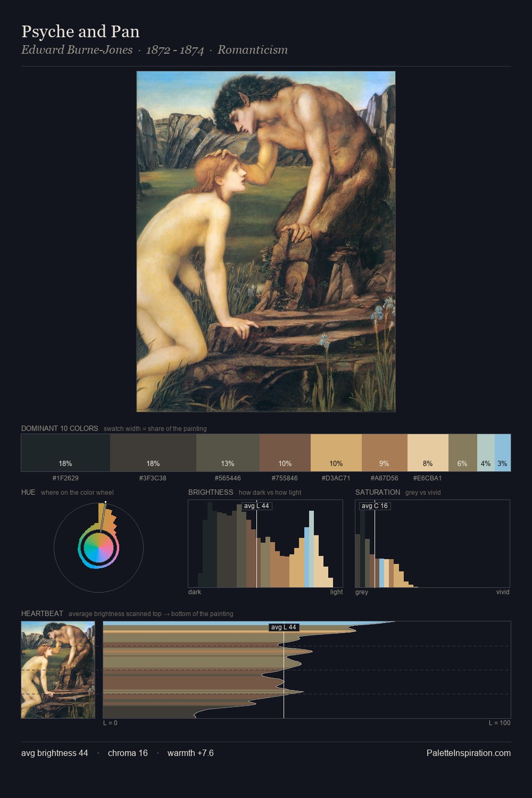Click hex code #E6CBA1 text
The width and height of the screenshot is (532, 798).
tap(428, 478)
